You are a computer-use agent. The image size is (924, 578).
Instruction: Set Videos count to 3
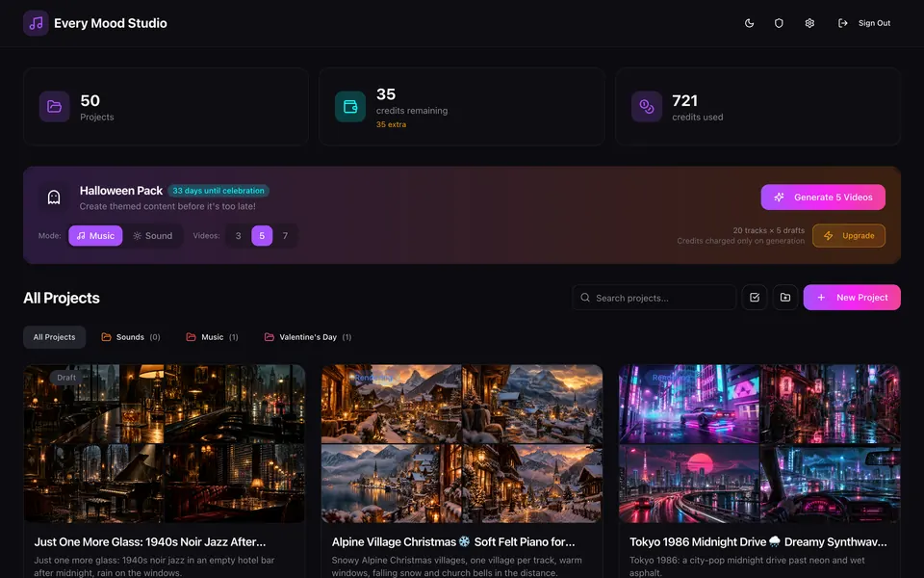(238, 235)
